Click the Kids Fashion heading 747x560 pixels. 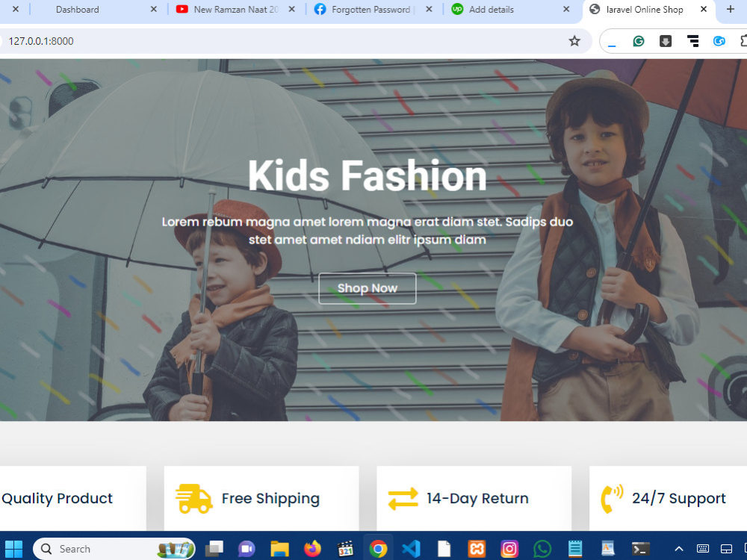click(368, 175)
